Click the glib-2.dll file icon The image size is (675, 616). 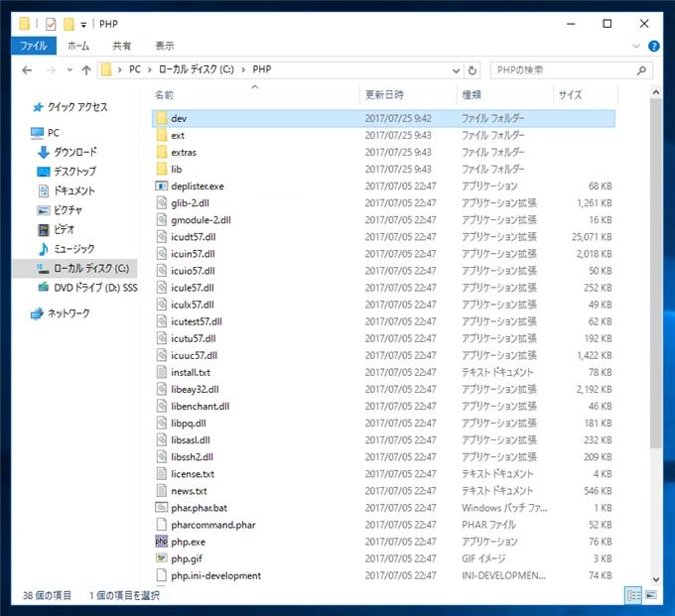click(162, 203)
